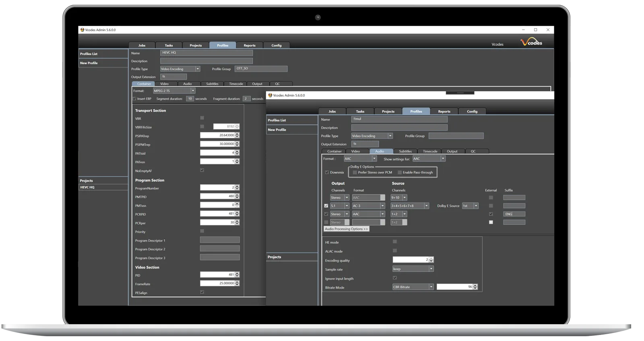Toggle the VBR checkbox

(202, 118)
